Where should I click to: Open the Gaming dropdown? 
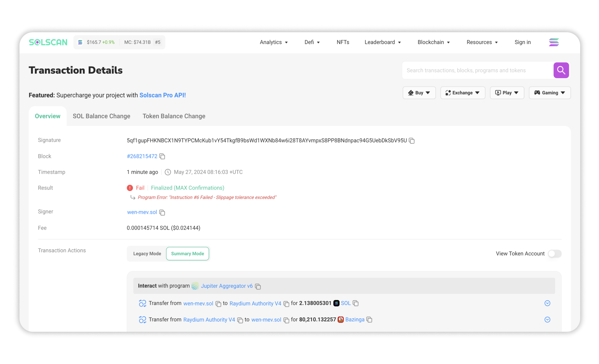coord(550,93)
